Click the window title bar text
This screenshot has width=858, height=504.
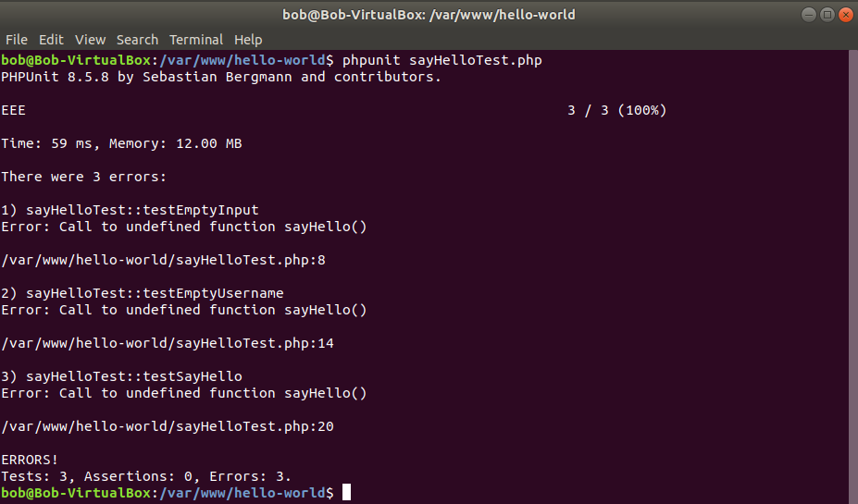tap(429, 15)
